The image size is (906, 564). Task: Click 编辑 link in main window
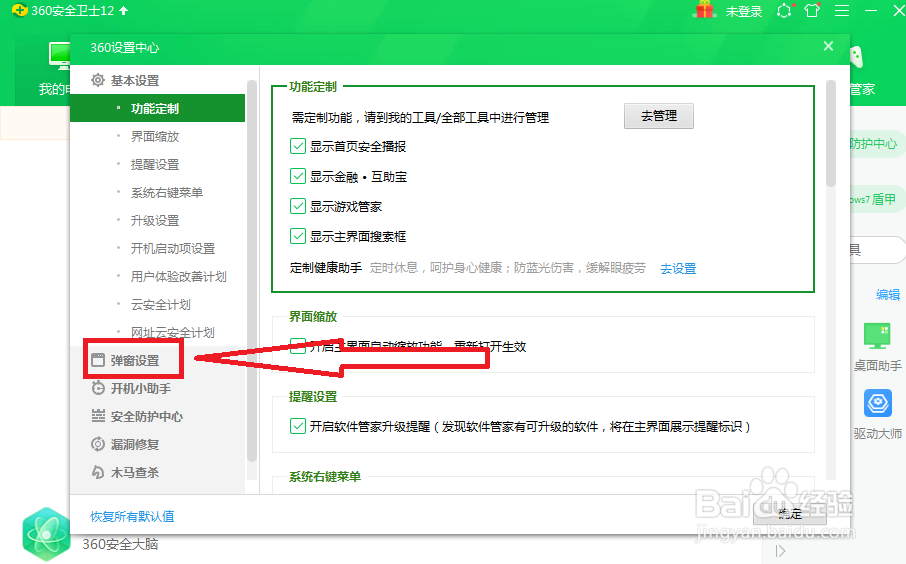coord(888,295)
